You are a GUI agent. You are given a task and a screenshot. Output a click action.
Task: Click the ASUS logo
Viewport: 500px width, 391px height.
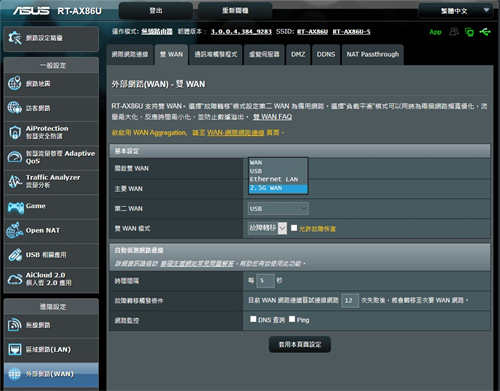[32, 11]
